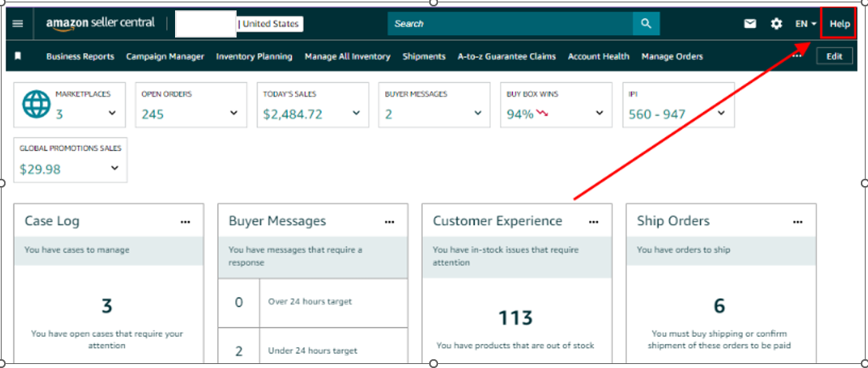Open Manage Orders menu item
Screen dimensions: 868x368
[x=672, y=57]
